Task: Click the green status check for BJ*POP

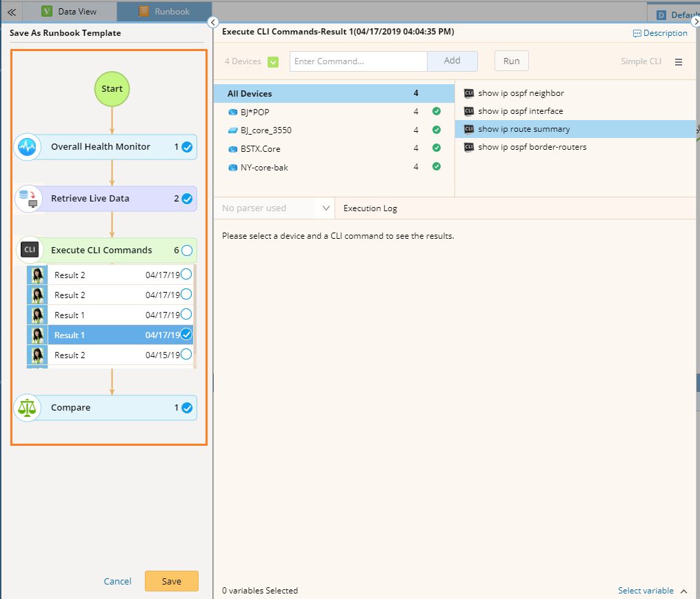Action: [437, 111]
